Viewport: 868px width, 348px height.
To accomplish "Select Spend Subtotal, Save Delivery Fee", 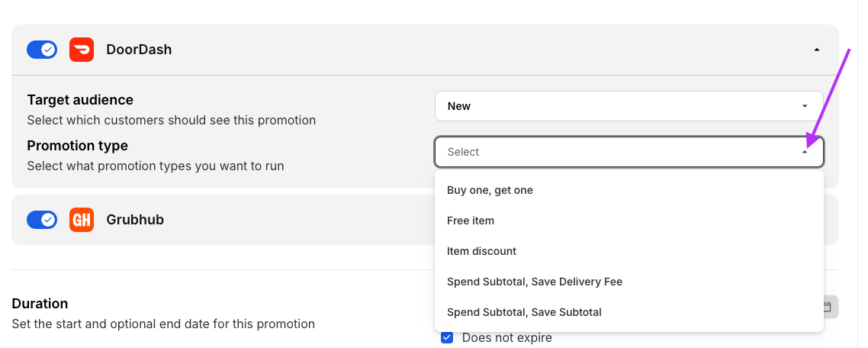I will pos(535,282).
